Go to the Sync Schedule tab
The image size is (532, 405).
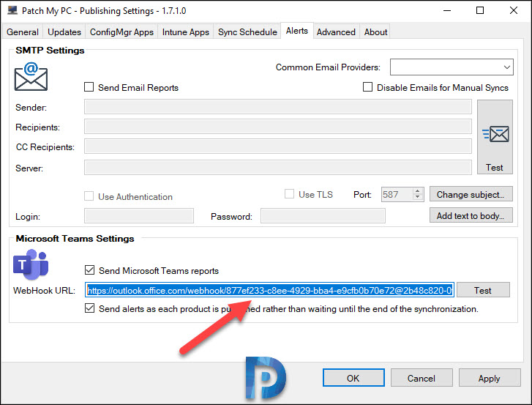click(247, 32)
